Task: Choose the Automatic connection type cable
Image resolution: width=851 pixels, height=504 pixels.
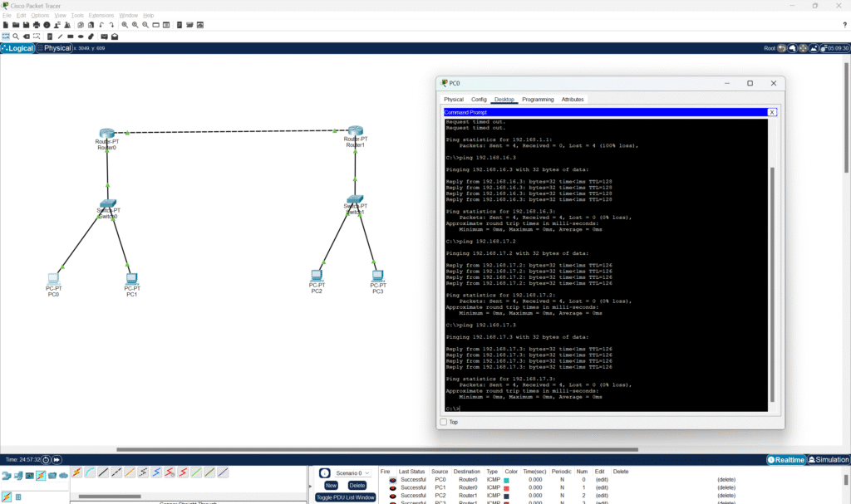Action: 76,472
